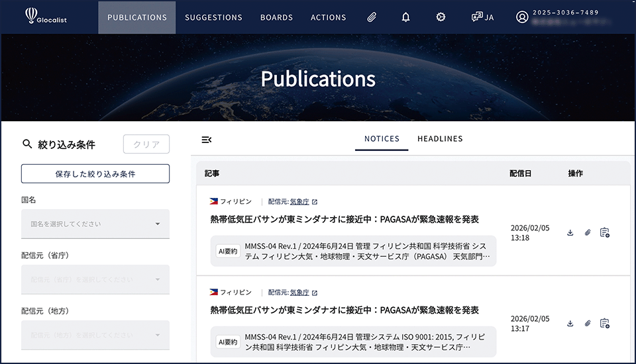This screenshot has width=636, height=364.
Task: Open attachments via the top bar paperclip
Action: (372, 17)
